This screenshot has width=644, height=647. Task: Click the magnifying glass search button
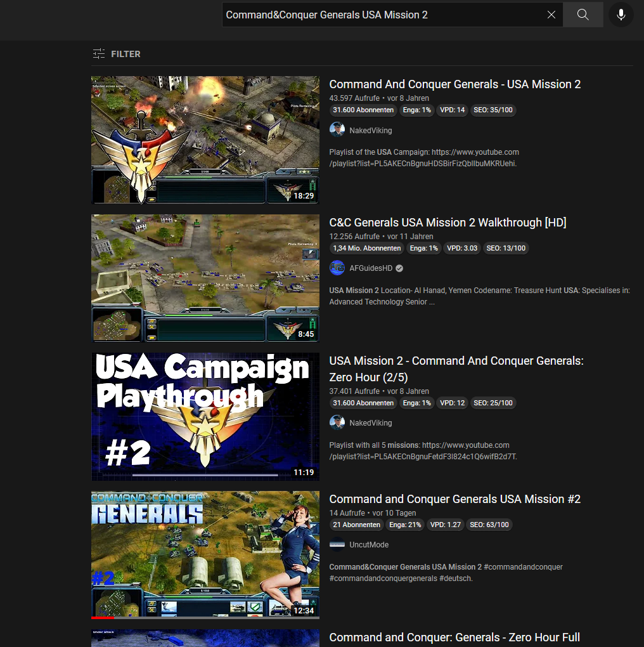583,15
